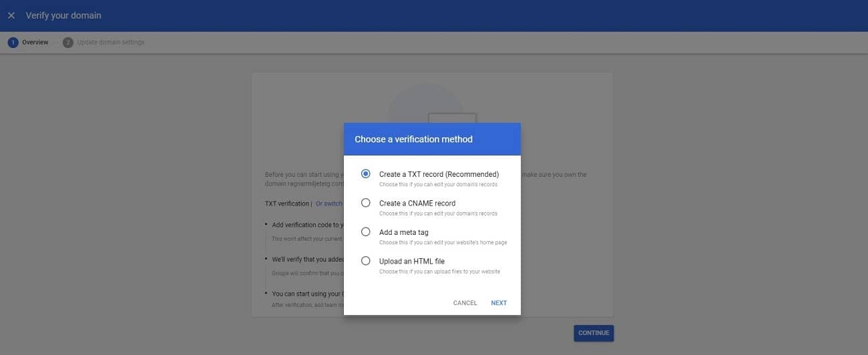Go to the Overview step label
868x355 pixels.
(x=35, y=42)
